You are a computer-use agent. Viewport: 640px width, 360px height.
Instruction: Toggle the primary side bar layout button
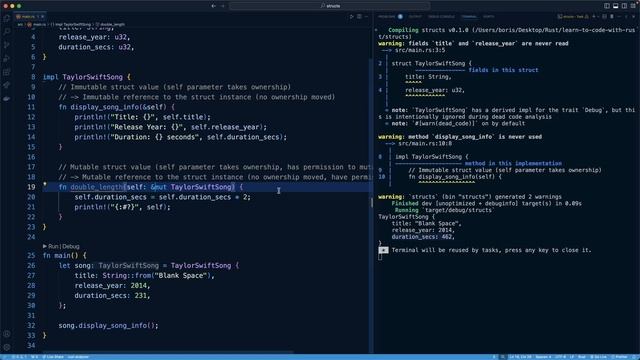click(x=607, y=6)
